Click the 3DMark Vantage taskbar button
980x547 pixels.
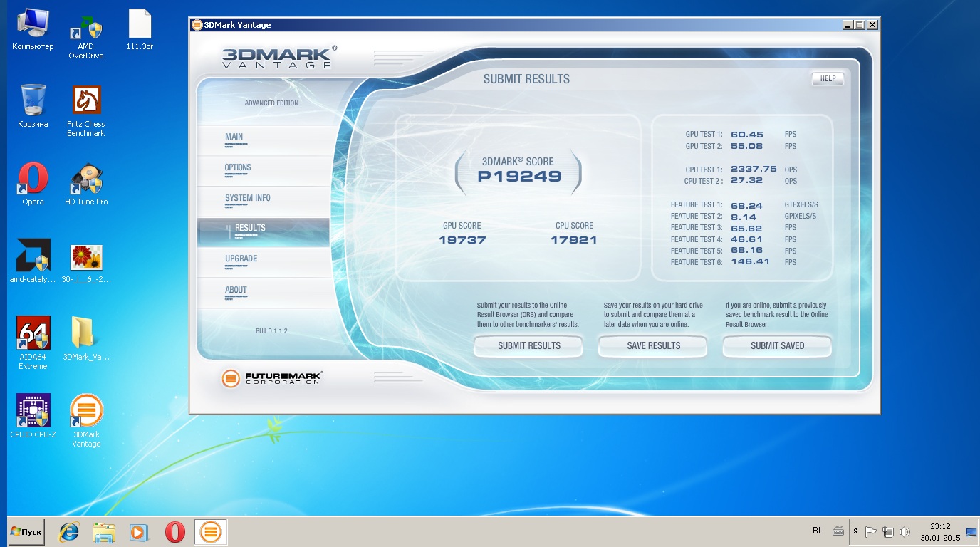point(210,532)
